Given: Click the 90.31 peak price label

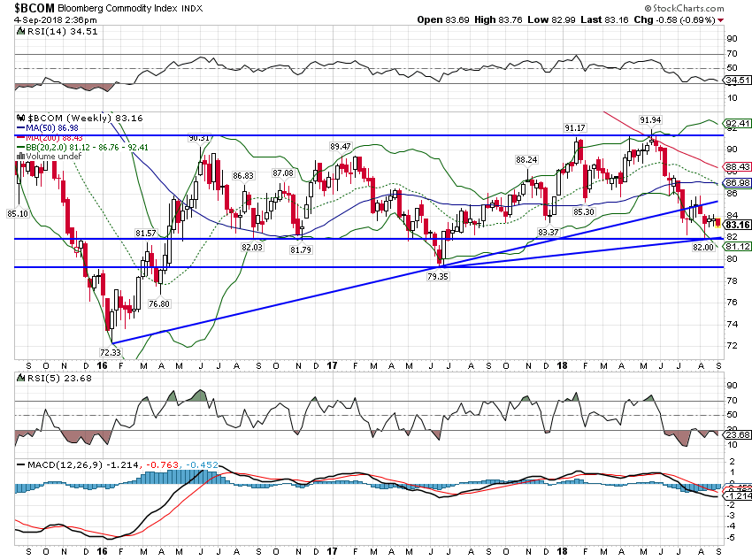Looking at the screenshot, I should (x=198, y=138).
